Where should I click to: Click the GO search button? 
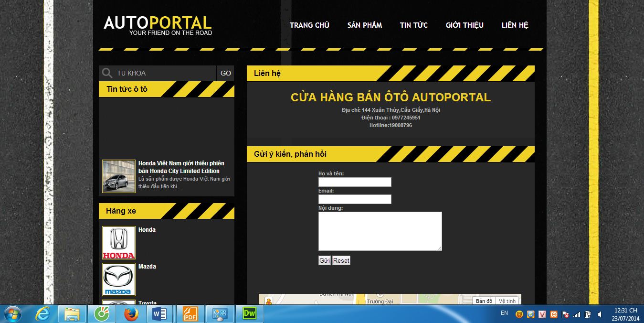[226, 73]
